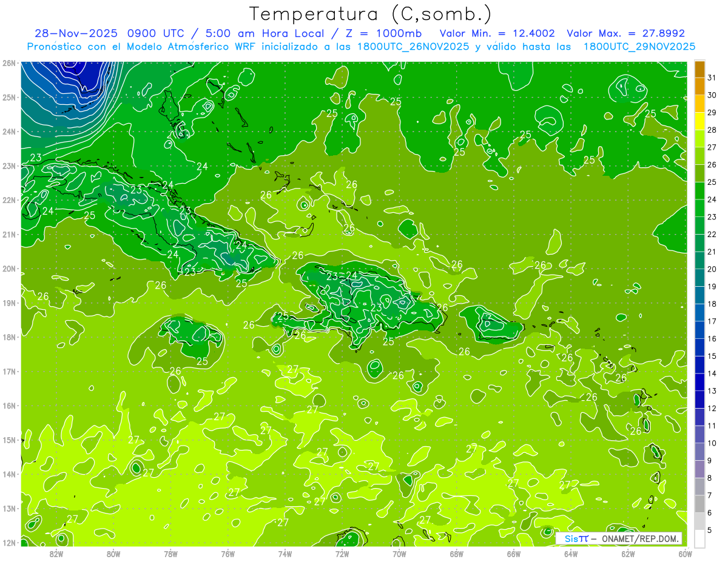This screenshot has height=562, width=728.
Task: Click the title "Temperatura (C,somb.)"
Action: click(371, 15)
